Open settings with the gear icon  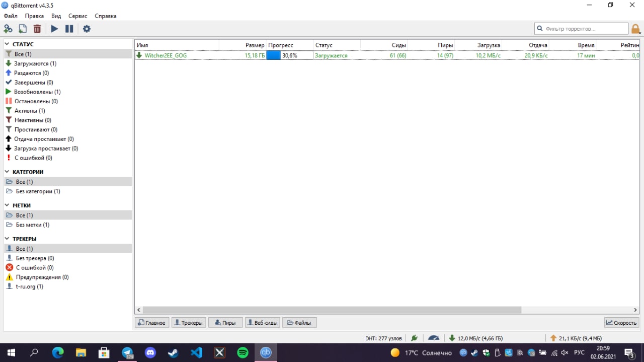(87, 29)
